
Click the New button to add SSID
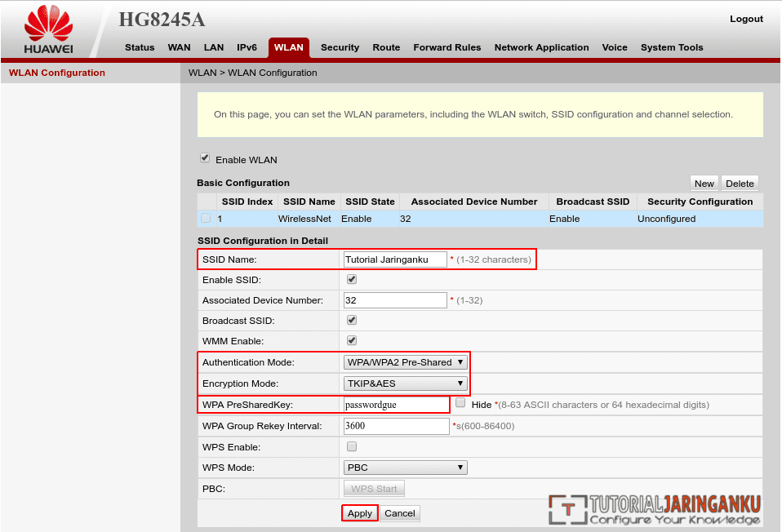coord(704,183)
